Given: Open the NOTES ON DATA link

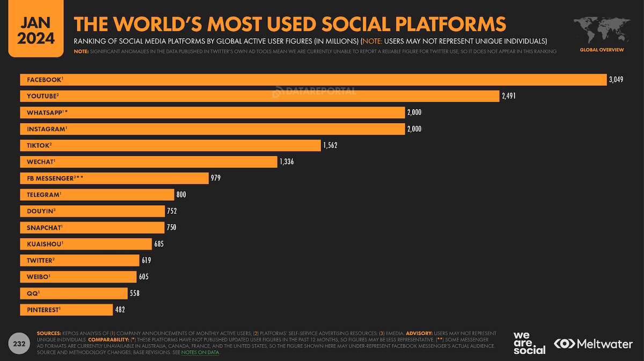Looking at the screenshot, I should [x=200, y=352].
